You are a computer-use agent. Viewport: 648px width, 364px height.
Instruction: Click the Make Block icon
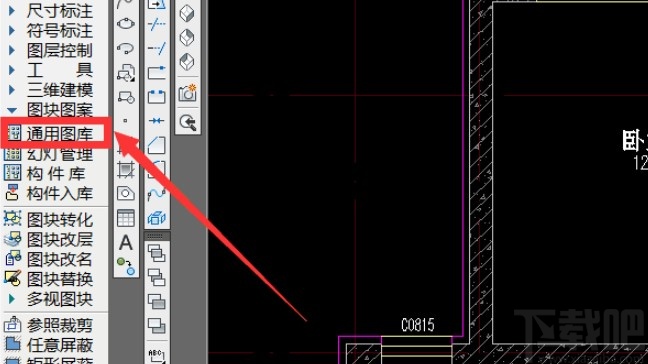pyautogui.click(x=126, y=98)
